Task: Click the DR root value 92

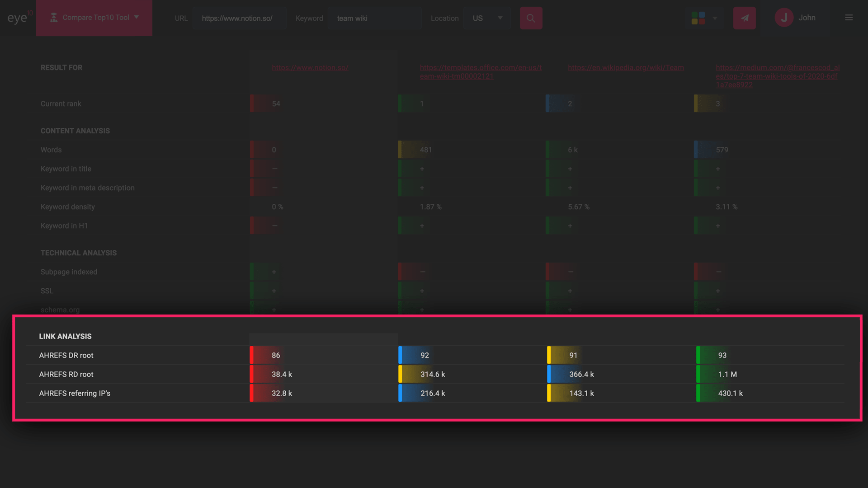Action: (x=425, y=355)
